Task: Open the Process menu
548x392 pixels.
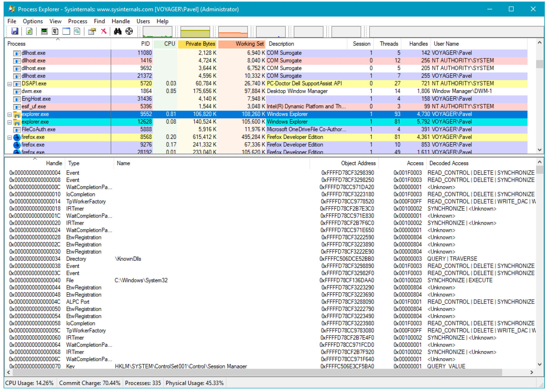Action: pyautogui.click(x=78, y=21)
